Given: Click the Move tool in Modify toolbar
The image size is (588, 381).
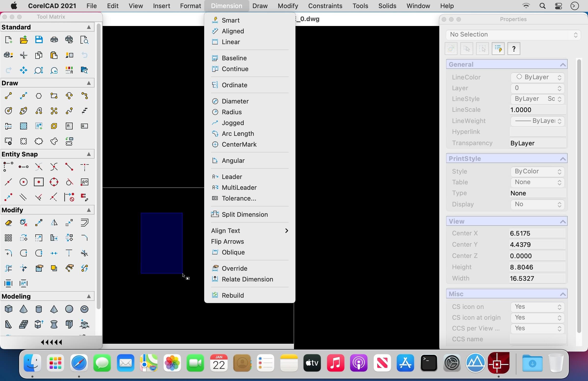Looking at the screenshot, I should tap(39, 223).
